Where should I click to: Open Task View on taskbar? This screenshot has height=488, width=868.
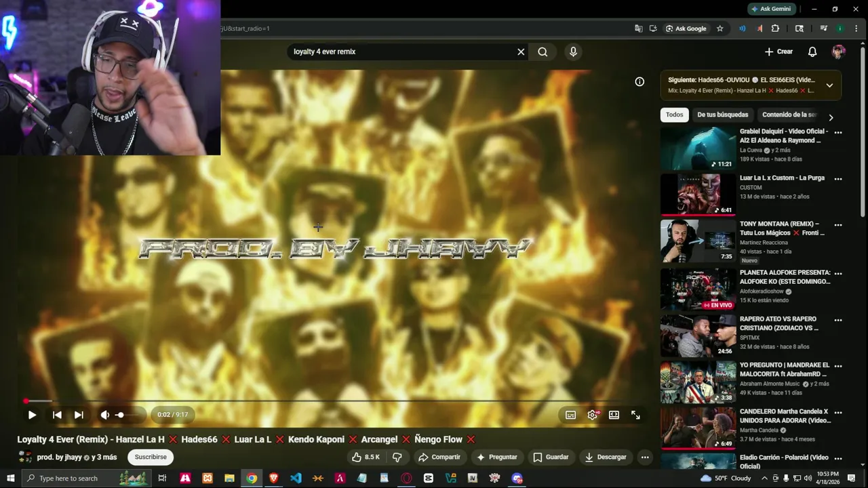click(x=162, y=478)
